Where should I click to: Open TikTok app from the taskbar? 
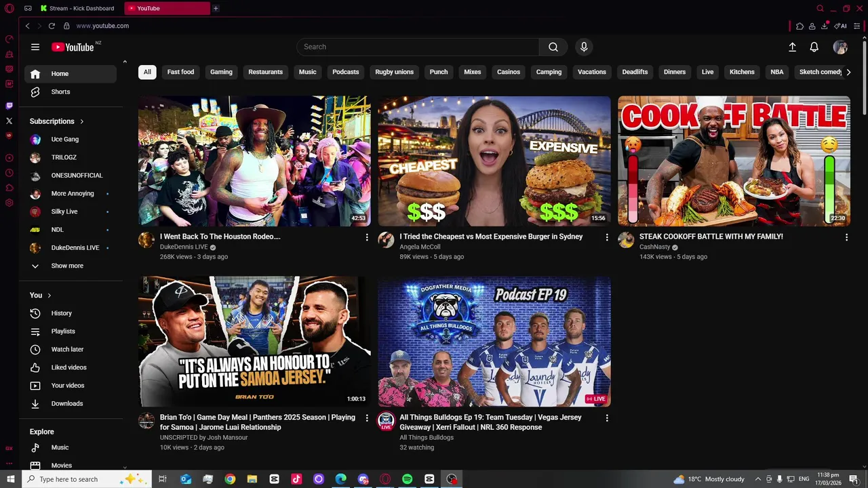click(296, 479)
